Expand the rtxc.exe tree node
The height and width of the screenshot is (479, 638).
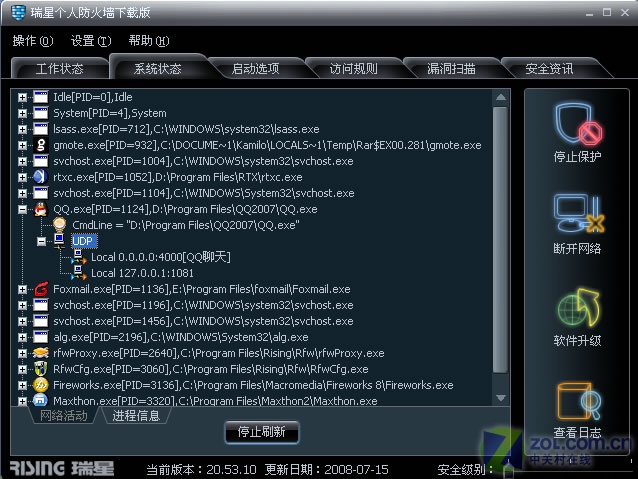tap(22, 177)
